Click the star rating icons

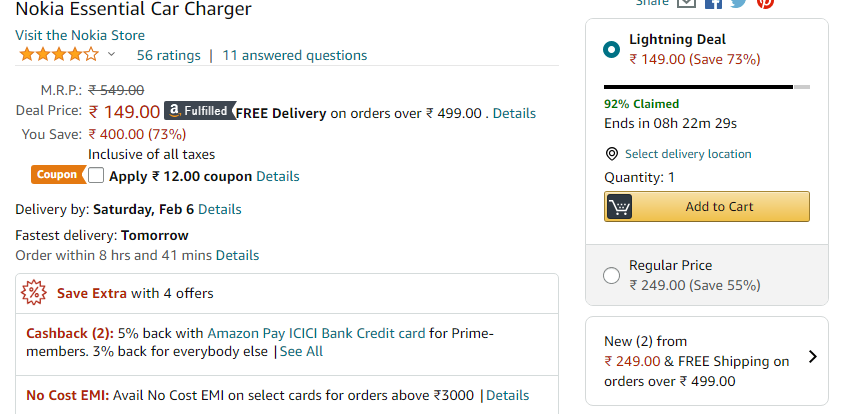click(58, 55)
